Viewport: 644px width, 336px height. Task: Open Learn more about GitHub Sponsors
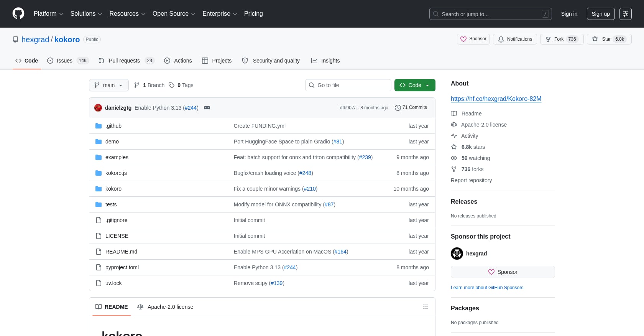click(487, 288)
